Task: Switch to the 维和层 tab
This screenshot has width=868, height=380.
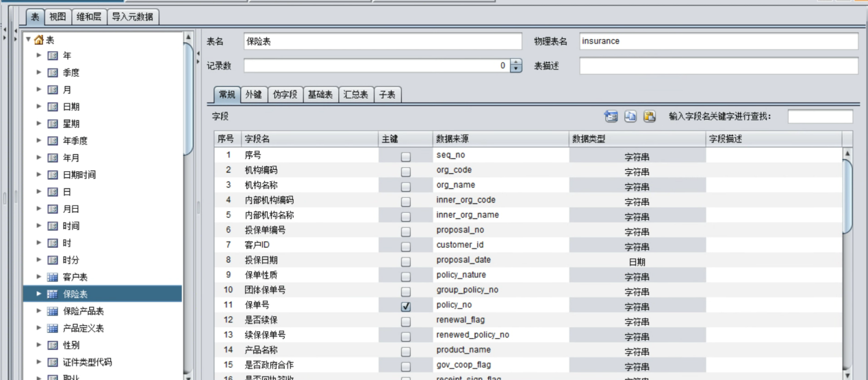Action: point(88,16)
